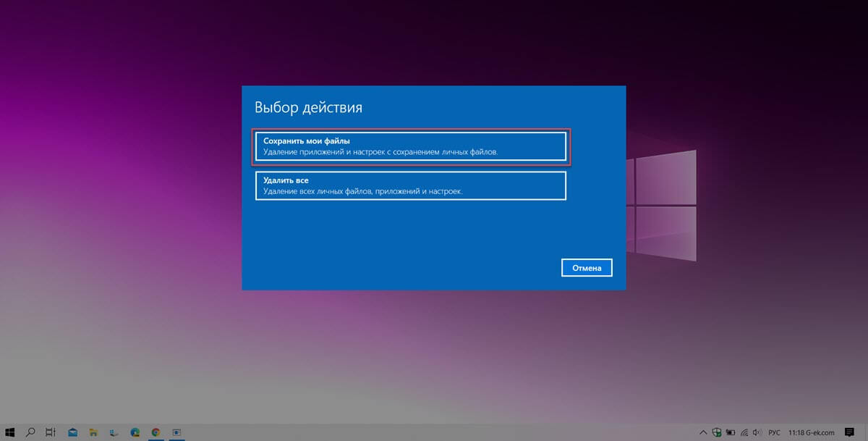Launch Microsoft Edge from taskbar

(135, 432)
